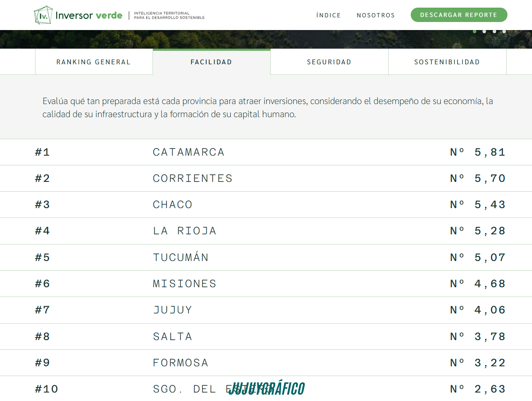Click the score Nº 2,63
Viewport: 532px width, 401px height.
(478, 389)
